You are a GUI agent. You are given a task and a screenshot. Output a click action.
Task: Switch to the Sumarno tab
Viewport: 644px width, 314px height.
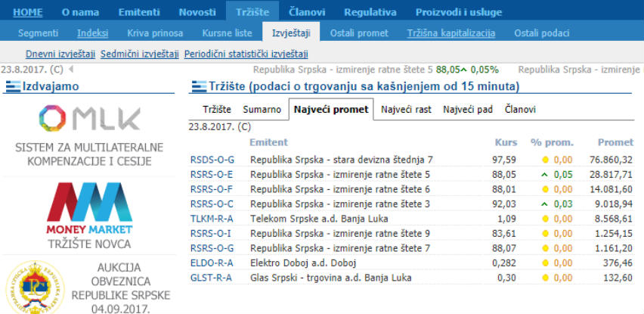[x=262, y=110]
